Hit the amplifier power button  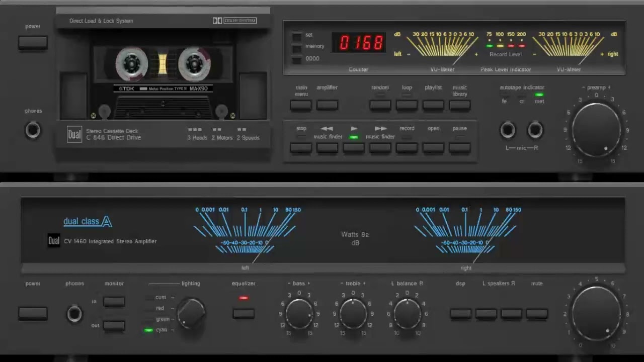33,314
